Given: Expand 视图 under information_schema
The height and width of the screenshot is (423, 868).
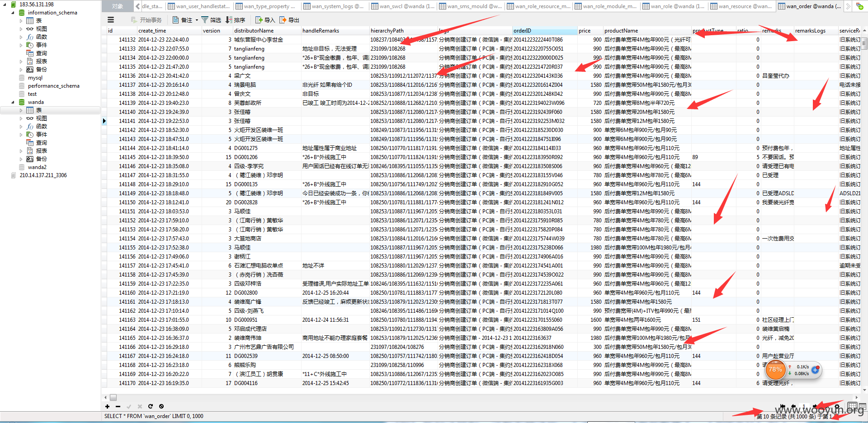Looking at the screenshot, I should click(x=21, y=29).
